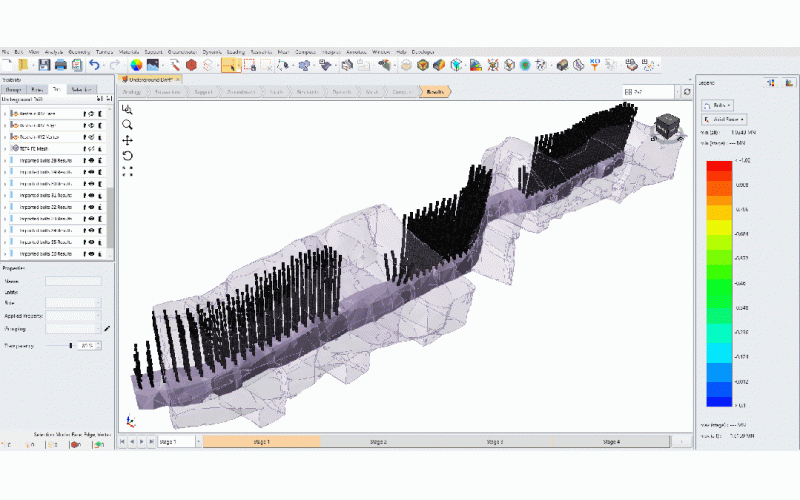Toggle visibility eye of RS3 FE Mesh
800x500 pixels.
(92, 147)
